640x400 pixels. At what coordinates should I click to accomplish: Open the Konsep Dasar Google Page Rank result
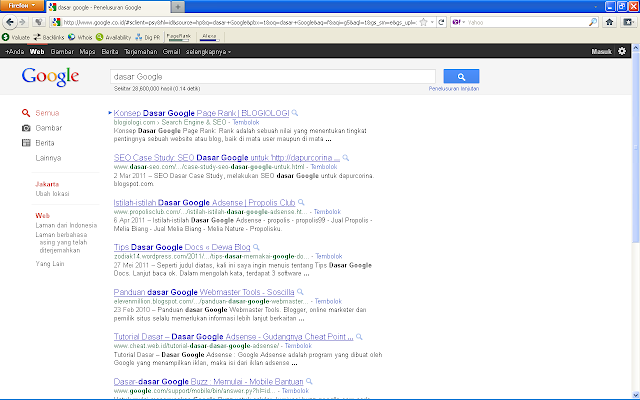click(201, 113)
